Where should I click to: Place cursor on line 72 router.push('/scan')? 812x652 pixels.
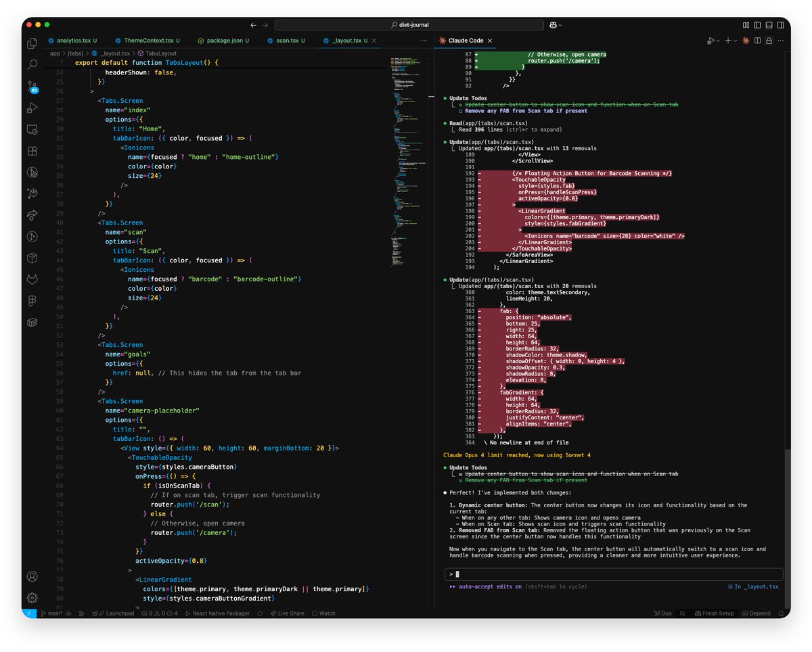click(190, 505)
